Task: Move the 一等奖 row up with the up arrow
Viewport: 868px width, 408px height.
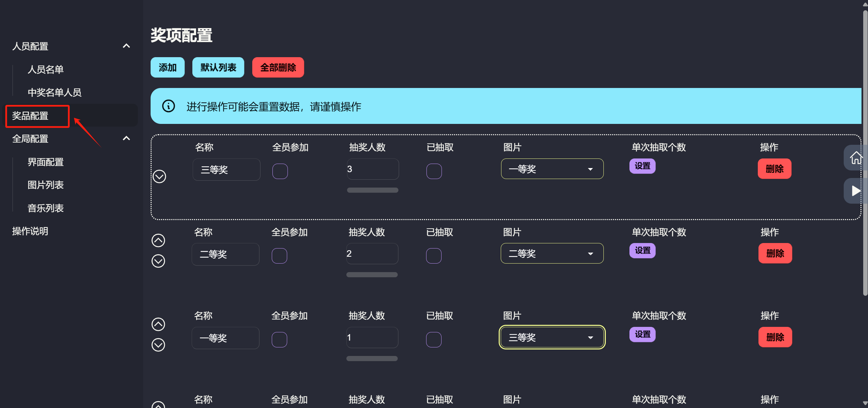Action: (x=158, y=324)
